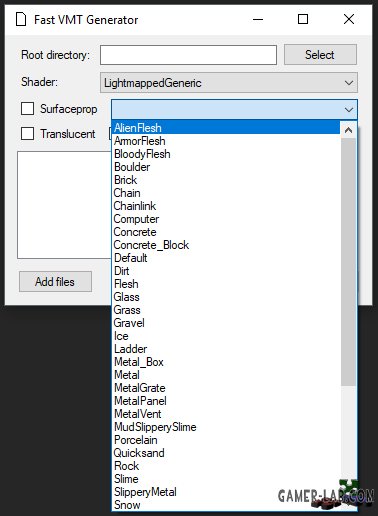Minimize the Fast VMT Generator window
The width and height of the screenshot is (378, 516).
[258, 19]
